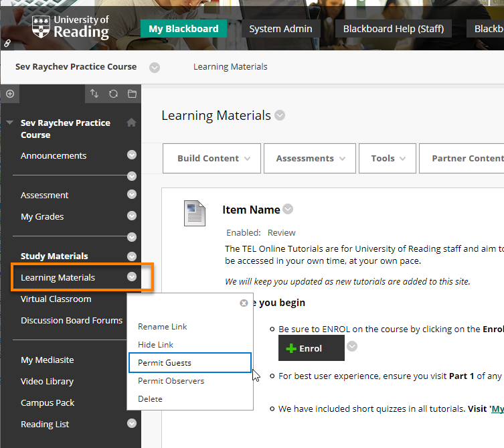Select Delete in the context menu
The height and width of the screenshot is (448, 504).
pos(150,399)
